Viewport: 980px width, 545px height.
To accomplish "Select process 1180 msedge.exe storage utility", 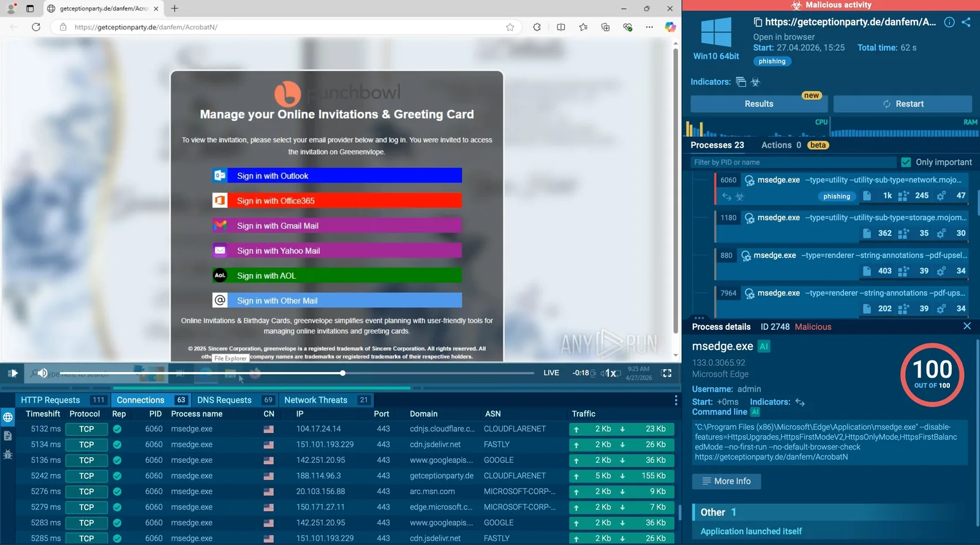I will tap(842, 226).
